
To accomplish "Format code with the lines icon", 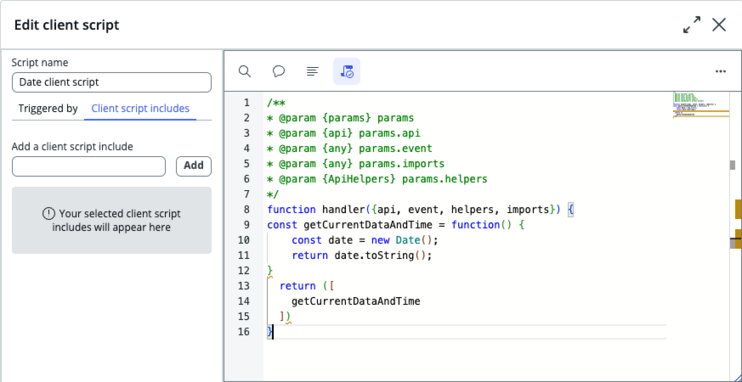I will pyautogui.click(x=312, y=71).
